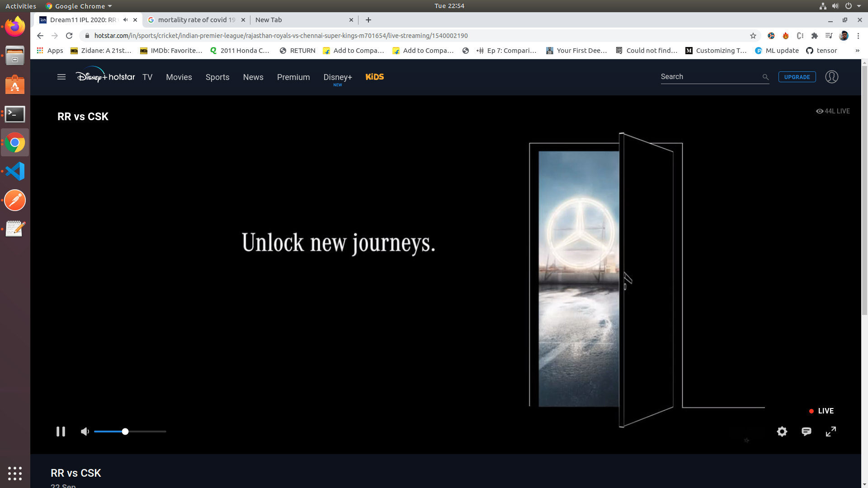This screenshot has width=868, height=488.
Task: Open ML update bookmark
Action: (x=777, y=51)
